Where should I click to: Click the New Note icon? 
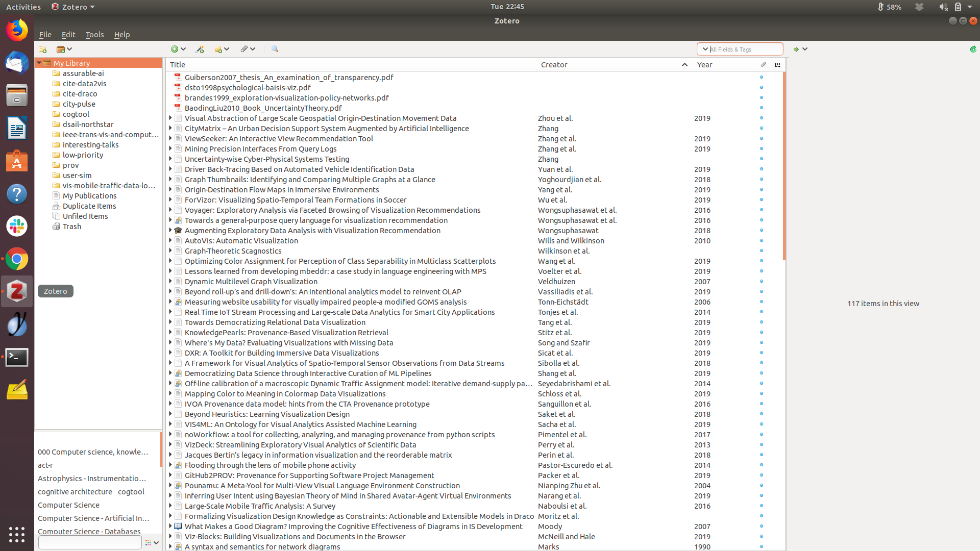click(x=218, y=49)
